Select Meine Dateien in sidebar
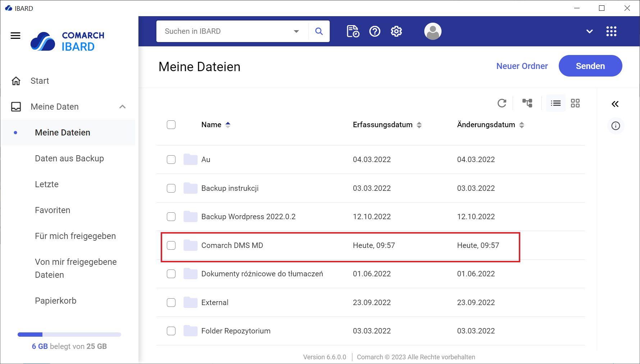This screenshot has width=640, height=364. point(63,133)
